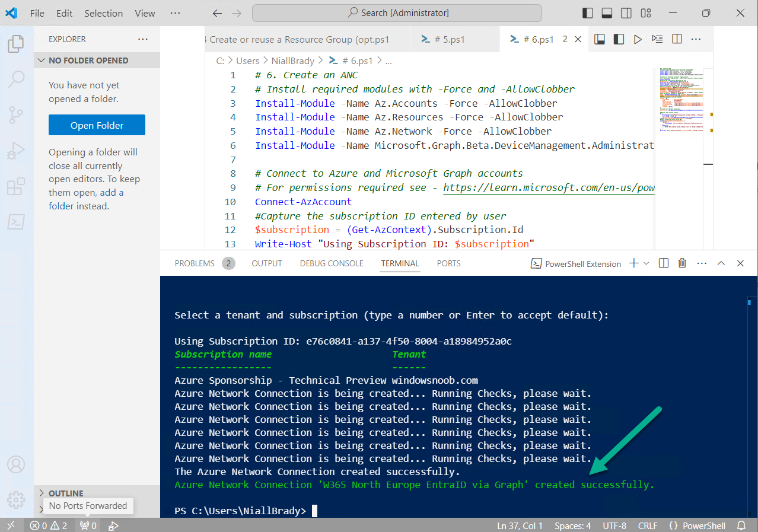Image resolution: width=758 pixels, height=532 pixels.
Task: Switch to the PROBLEMS panel tab
Action: click(x=205, y=263)
